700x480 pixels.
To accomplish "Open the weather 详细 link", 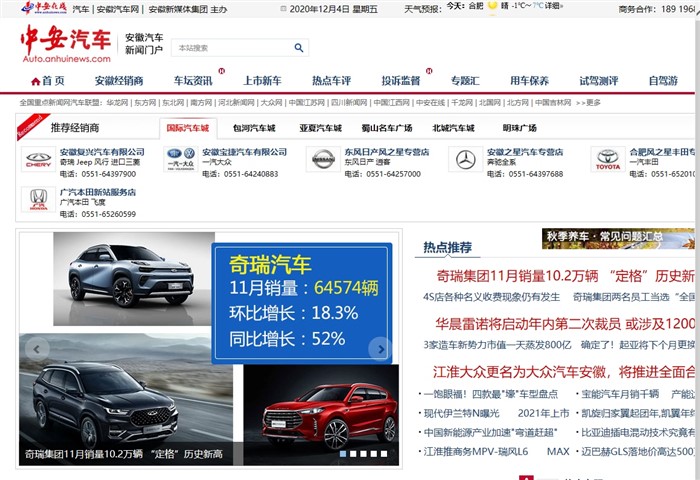I will tap(553, 6).
